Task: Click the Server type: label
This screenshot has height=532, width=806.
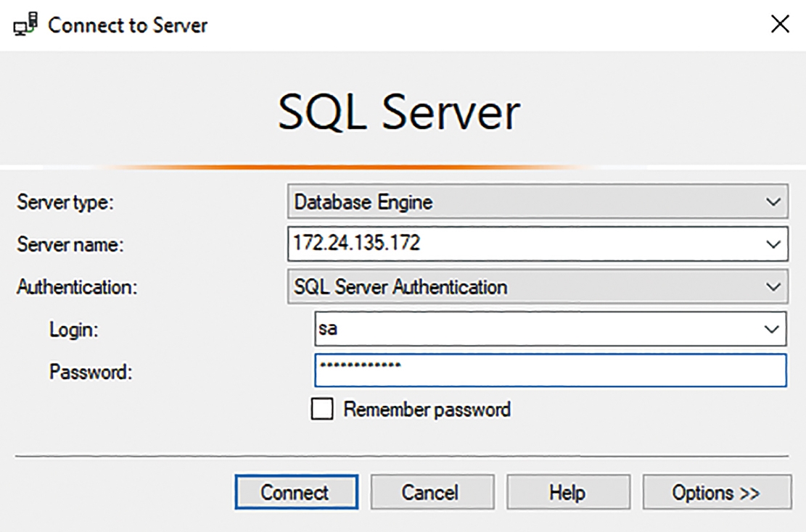Action: tap(65, 202)
